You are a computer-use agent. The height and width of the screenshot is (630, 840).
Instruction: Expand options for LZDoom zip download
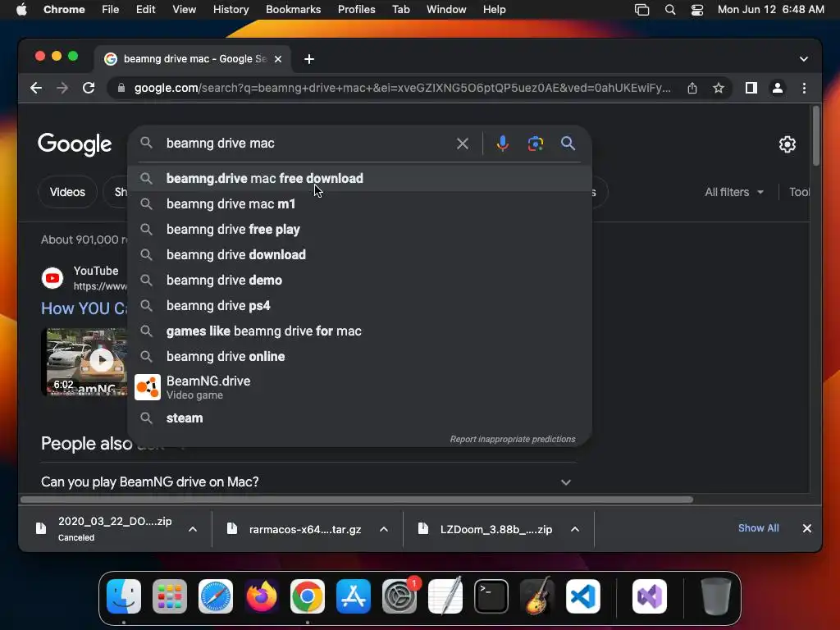coord(575,529)
